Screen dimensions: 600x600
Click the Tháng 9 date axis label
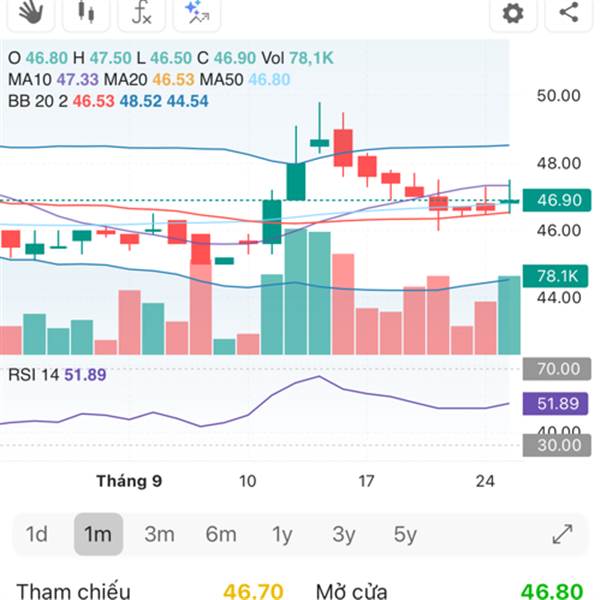129,481
